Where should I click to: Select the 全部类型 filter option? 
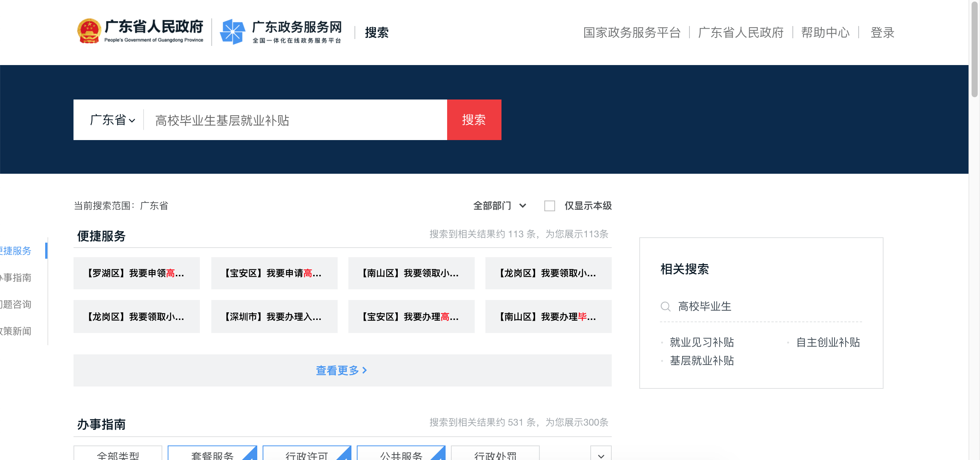[x=118, y=455]
